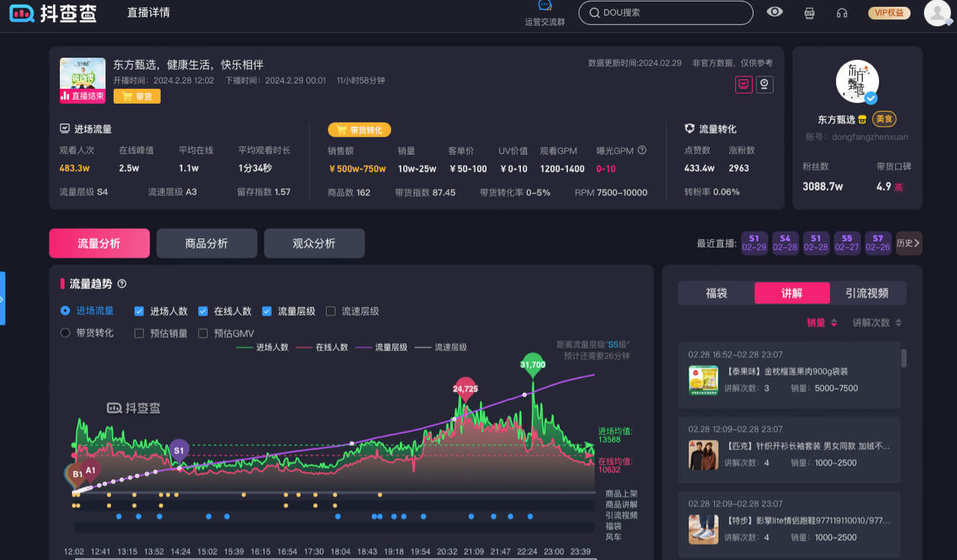Click the VIP权益 button
This screenshot has height=560, width=957.
[x=889, y=13]
